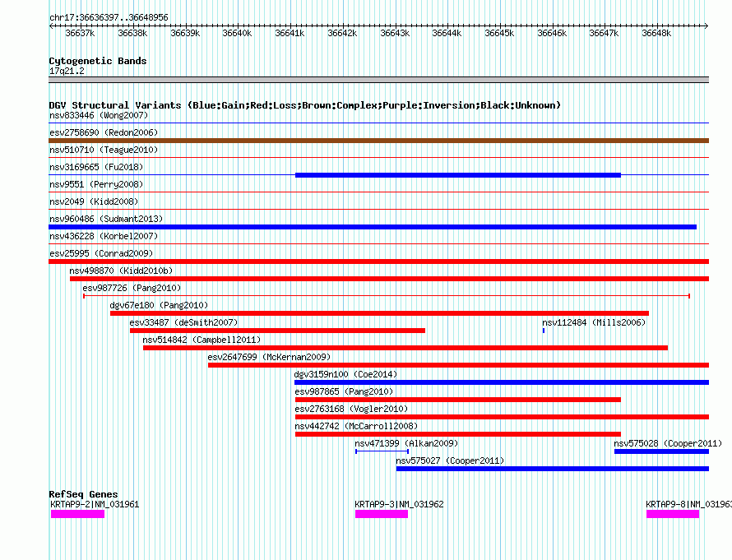Open the dgv3159n100 (Coe2014) label
Image resolution: width=732 pixels, height=560 pixels.
pyautogui.click(x=345, y=374)
